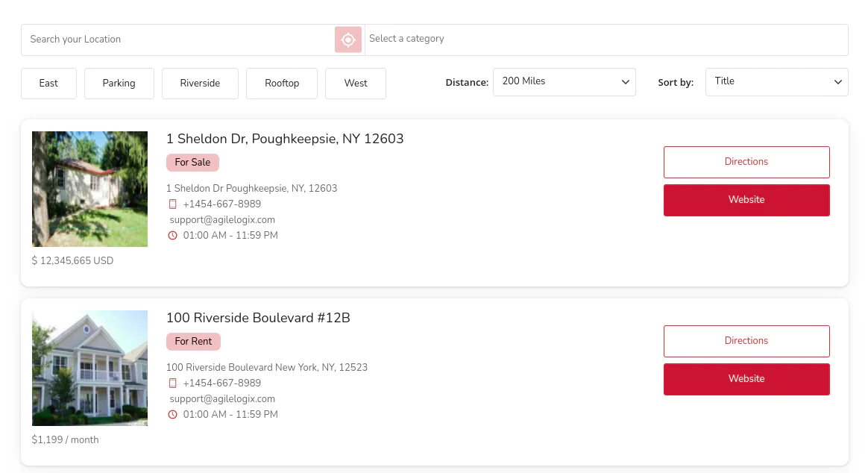Viewport: 868px width, 473px height.
Task: Open the Select a category dropdown
Action: (606, 40)
